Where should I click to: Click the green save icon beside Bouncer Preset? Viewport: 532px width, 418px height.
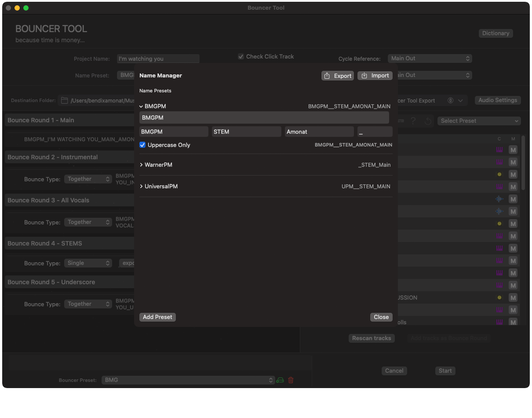[x=280, y=380]
